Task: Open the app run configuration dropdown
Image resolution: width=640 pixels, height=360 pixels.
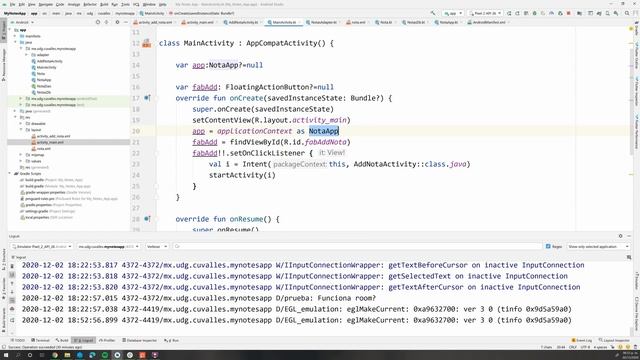Action: (x=453, y=13)
